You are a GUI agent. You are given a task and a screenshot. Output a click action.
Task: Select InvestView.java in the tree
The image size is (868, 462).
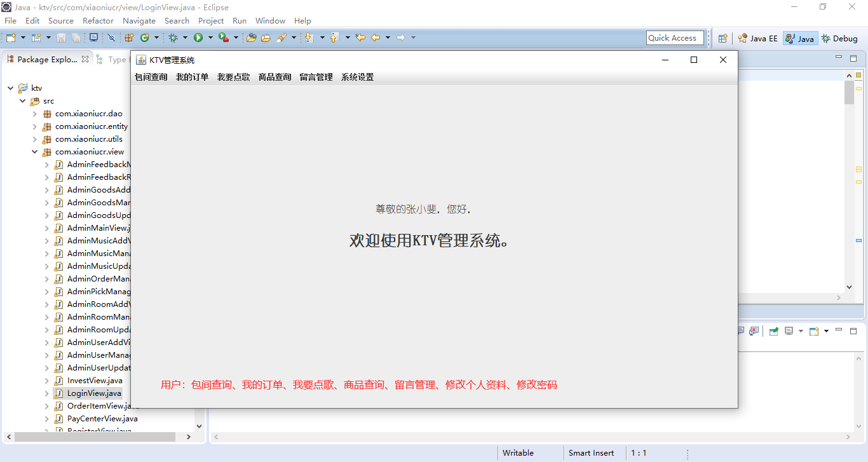(x=95, y=381)
